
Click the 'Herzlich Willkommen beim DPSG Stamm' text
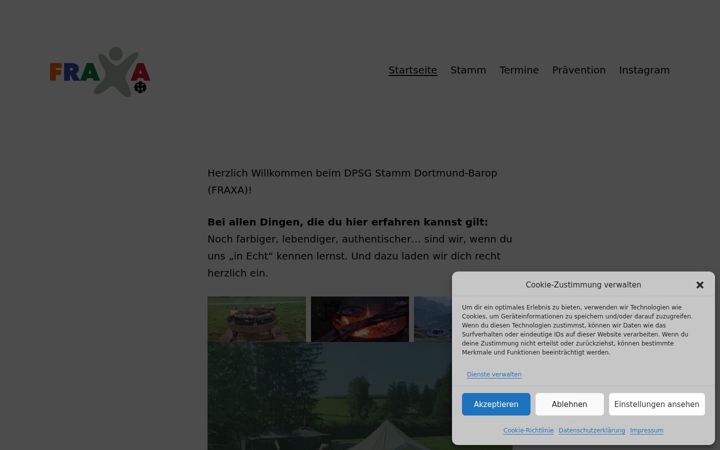coord(352,181)
